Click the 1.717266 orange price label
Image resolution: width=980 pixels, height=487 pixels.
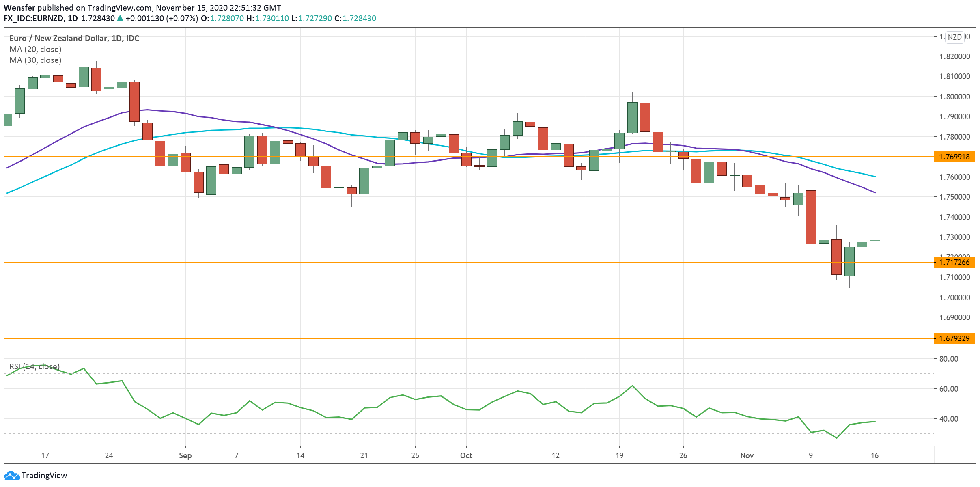pyautogui.click(x=954, y=262)
